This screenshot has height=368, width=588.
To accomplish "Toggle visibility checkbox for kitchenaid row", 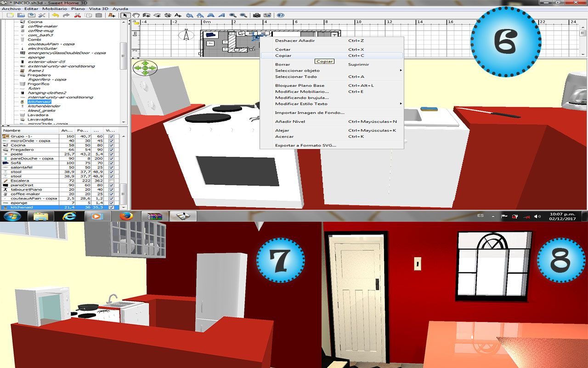I will (111, 207).
